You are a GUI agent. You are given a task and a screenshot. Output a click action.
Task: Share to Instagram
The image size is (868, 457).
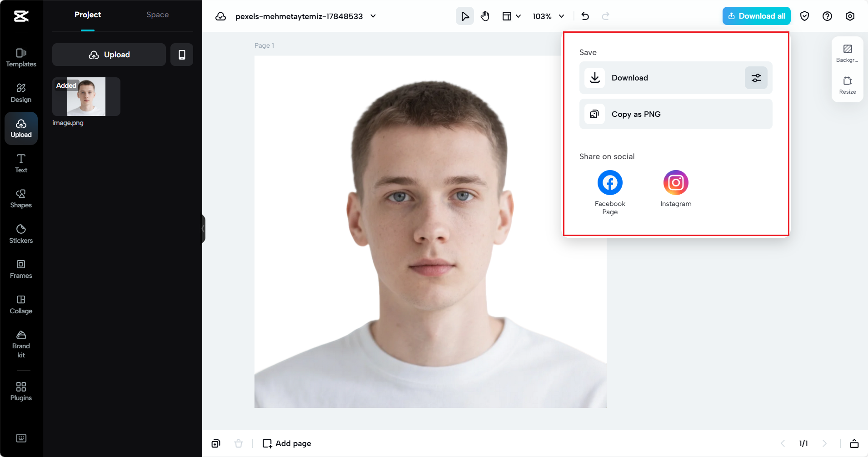[x=676, y=189]
